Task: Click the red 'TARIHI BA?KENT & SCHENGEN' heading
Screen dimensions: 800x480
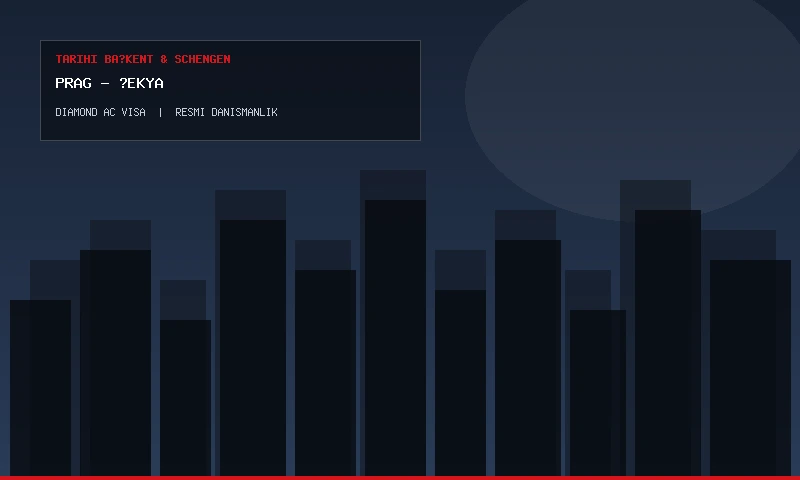Action: click(143, 59)
